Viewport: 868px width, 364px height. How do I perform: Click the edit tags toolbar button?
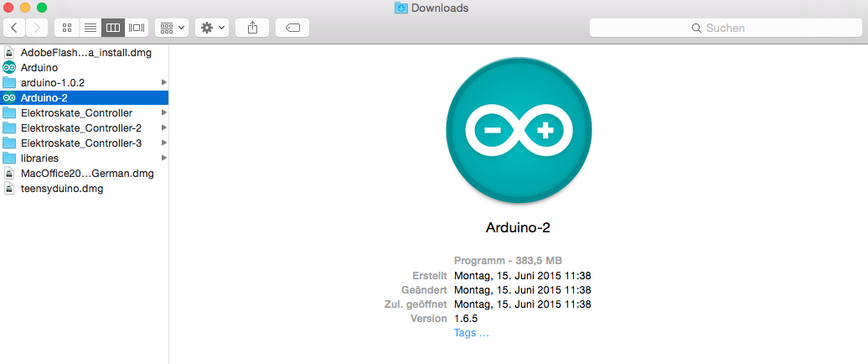[292, 28]
